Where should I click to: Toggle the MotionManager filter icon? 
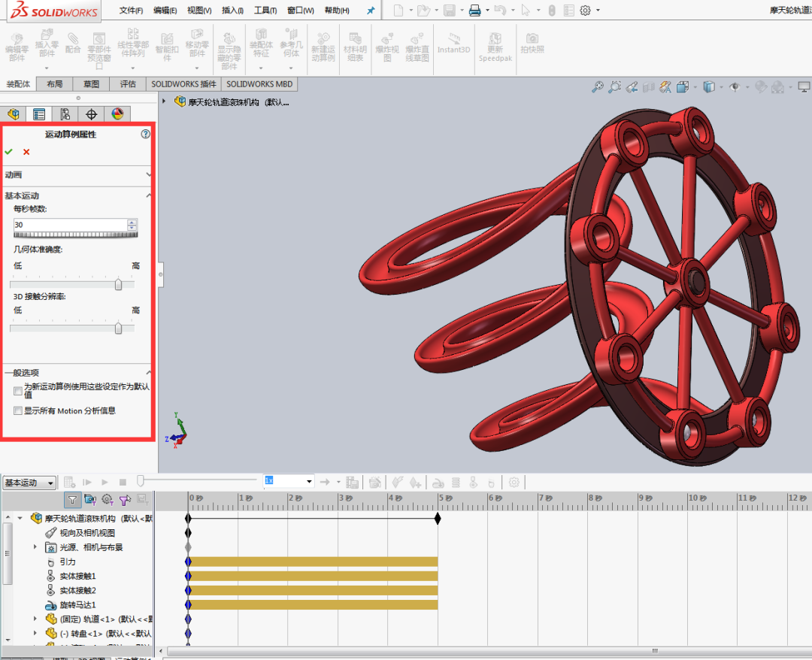72,499
